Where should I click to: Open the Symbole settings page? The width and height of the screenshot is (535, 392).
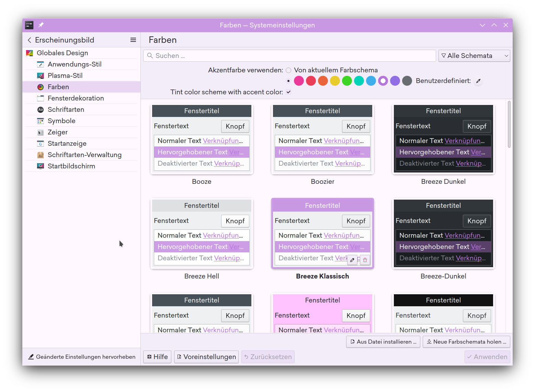coord(61,121)
